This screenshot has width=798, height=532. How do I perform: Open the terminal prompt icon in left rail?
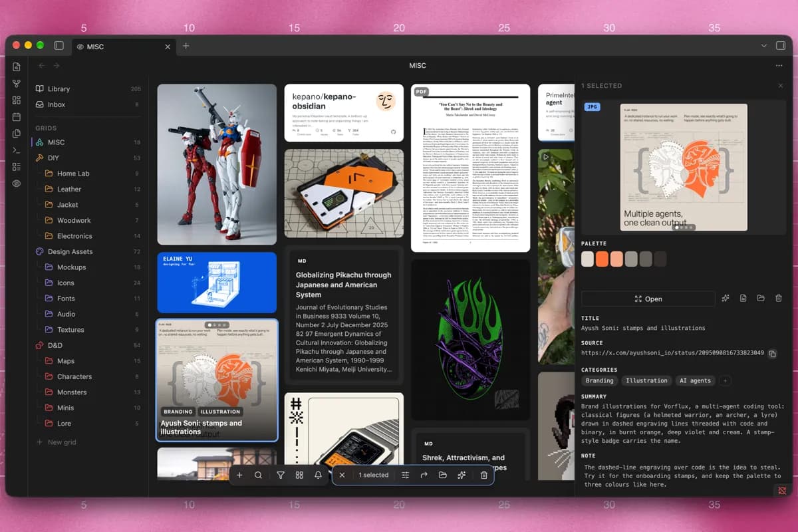tap(17, 150)
